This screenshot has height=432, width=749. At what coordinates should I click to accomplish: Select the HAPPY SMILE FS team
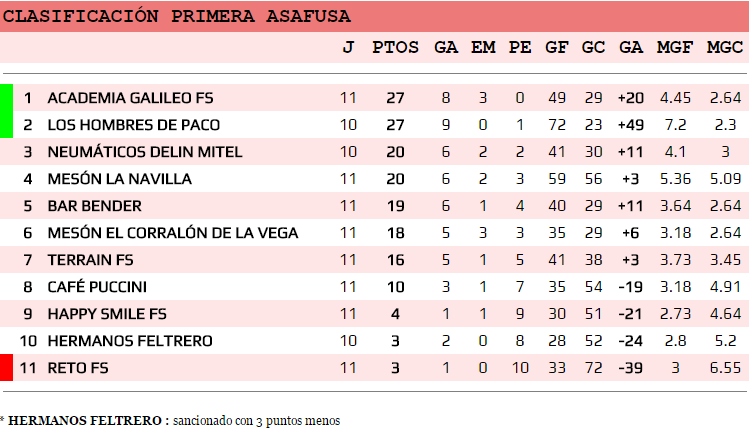[107, 314]
